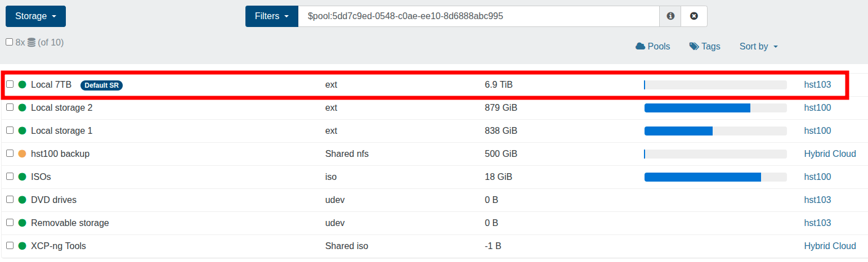This screenshot has height=262, width=868.
Task: Open the Storage dropdown
Action: (35, 16)
